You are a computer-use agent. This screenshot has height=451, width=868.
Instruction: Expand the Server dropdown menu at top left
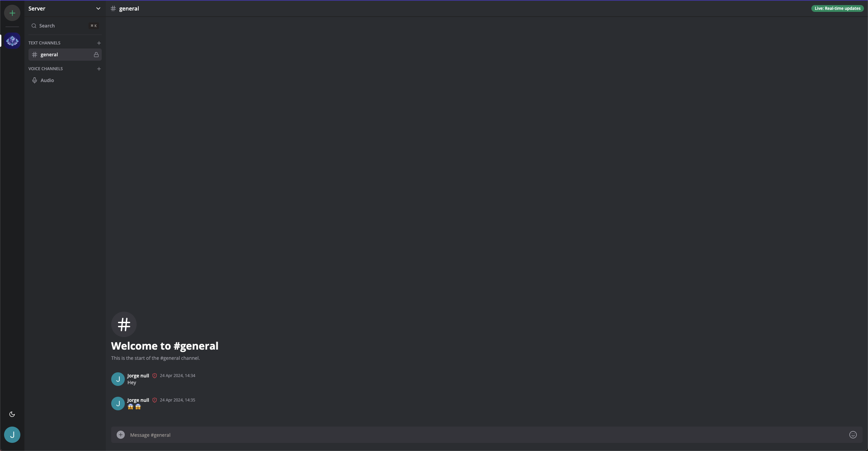pyautogui.click(x=96, y=8)
